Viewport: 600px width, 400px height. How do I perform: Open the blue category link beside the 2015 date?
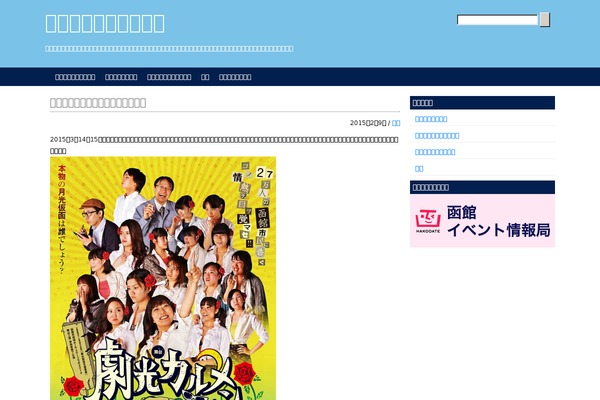(396, 123)
